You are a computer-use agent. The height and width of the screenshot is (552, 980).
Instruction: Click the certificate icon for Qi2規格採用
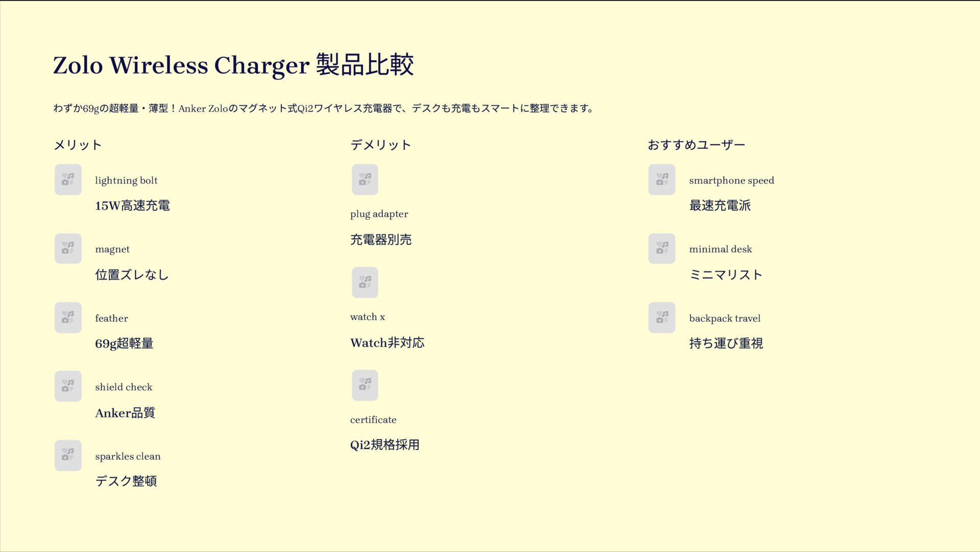[364, 385]
